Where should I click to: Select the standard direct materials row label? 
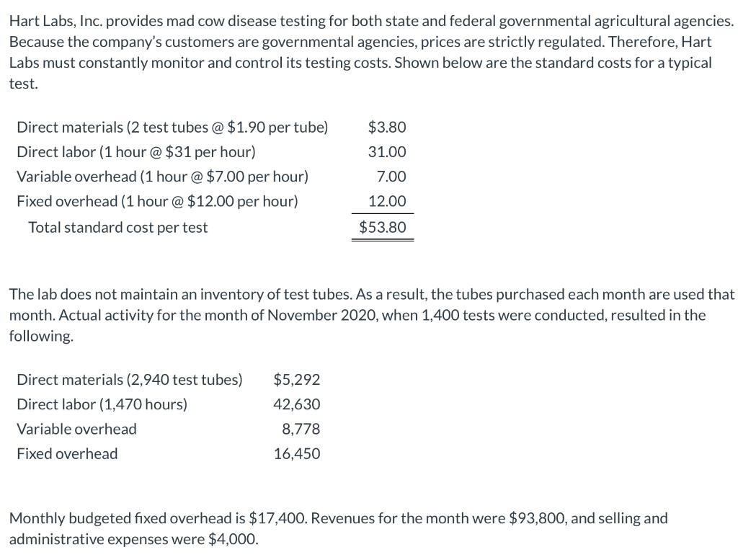pos(172,128)
